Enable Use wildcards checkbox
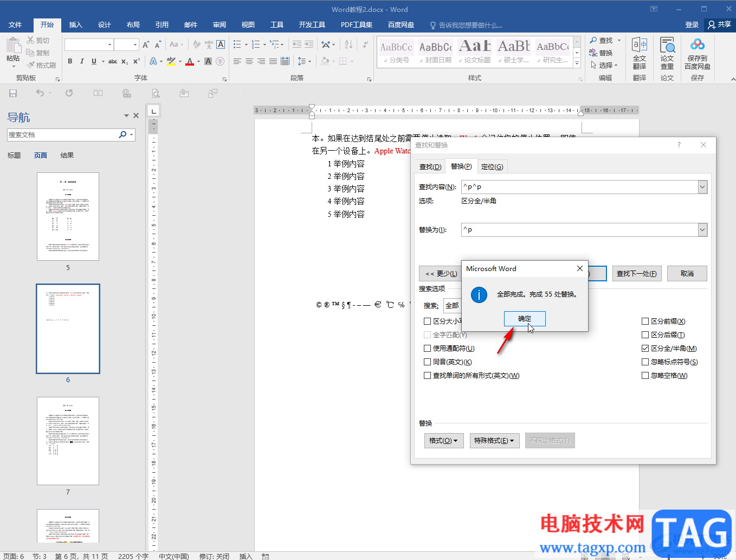The image size is (736, 560). [x=427, y=348]
